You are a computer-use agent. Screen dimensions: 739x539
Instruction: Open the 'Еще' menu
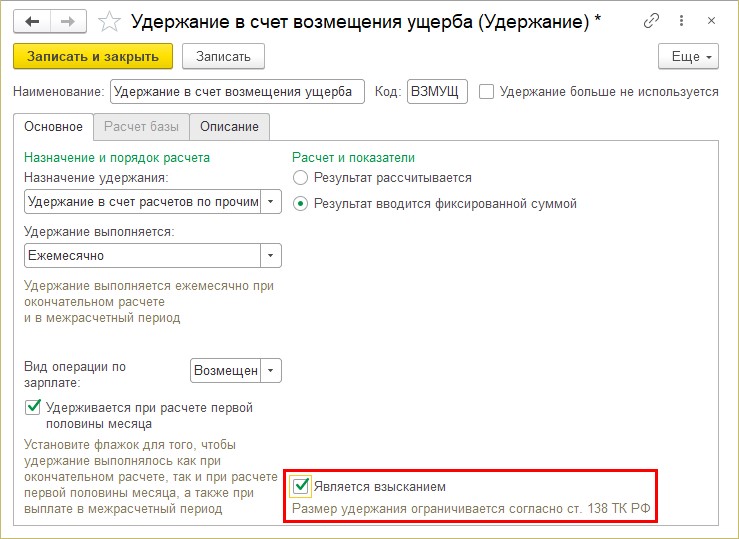point(688,57)
